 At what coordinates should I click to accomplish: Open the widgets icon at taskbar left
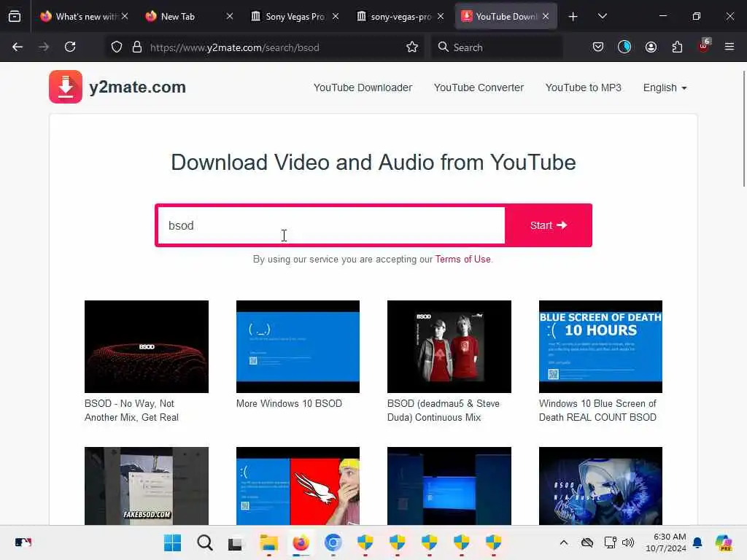(23, 542)
